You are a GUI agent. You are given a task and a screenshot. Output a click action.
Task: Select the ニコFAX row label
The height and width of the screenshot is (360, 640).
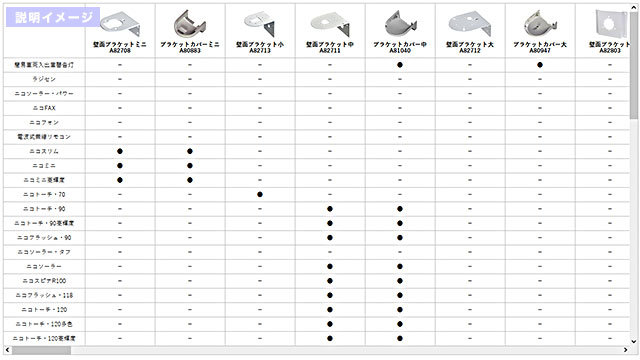tap(44, 108)
